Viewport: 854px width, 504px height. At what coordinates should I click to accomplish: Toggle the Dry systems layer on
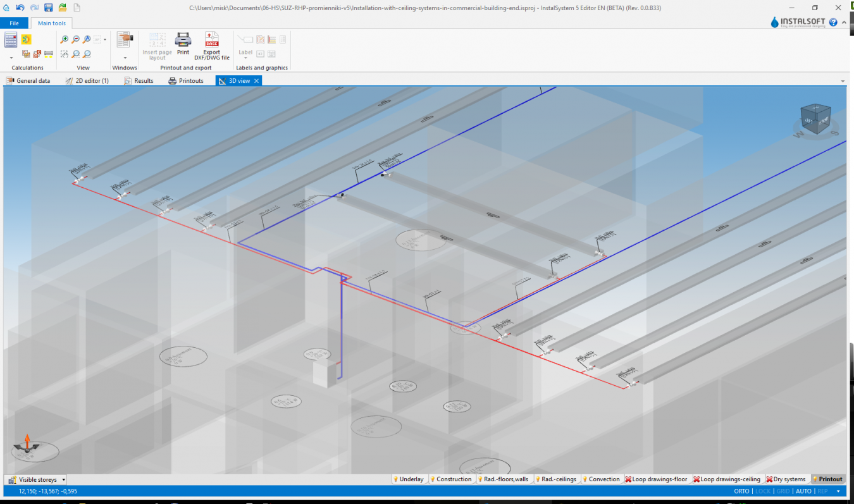coord(786,479)
